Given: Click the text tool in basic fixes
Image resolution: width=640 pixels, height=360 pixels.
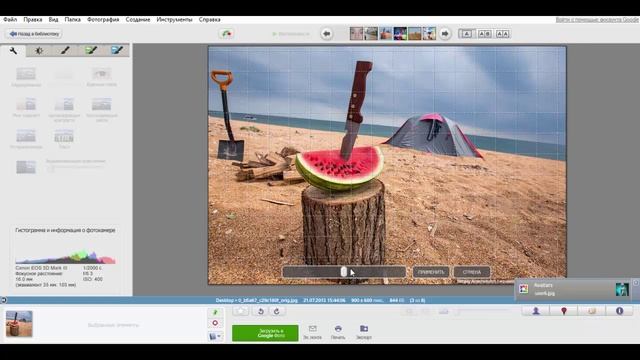Looking at the screenshot, I should point(64,139).
